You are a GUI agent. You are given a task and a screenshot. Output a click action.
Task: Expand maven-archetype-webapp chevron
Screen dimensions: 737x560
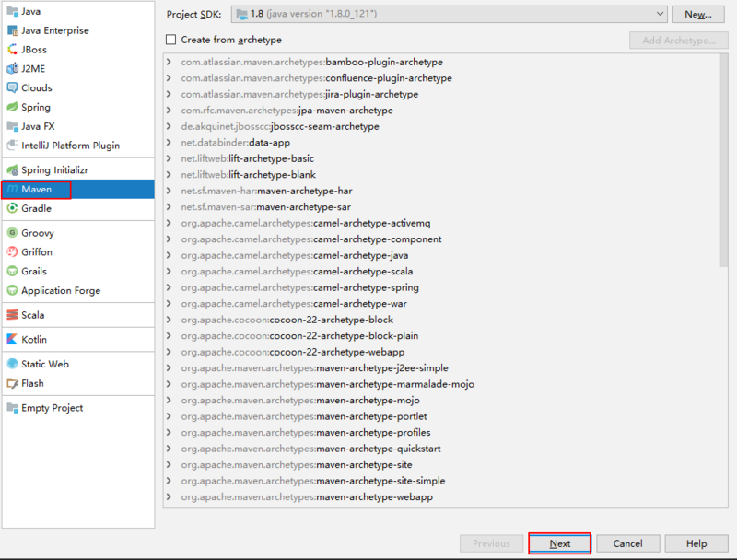[169, 497]
